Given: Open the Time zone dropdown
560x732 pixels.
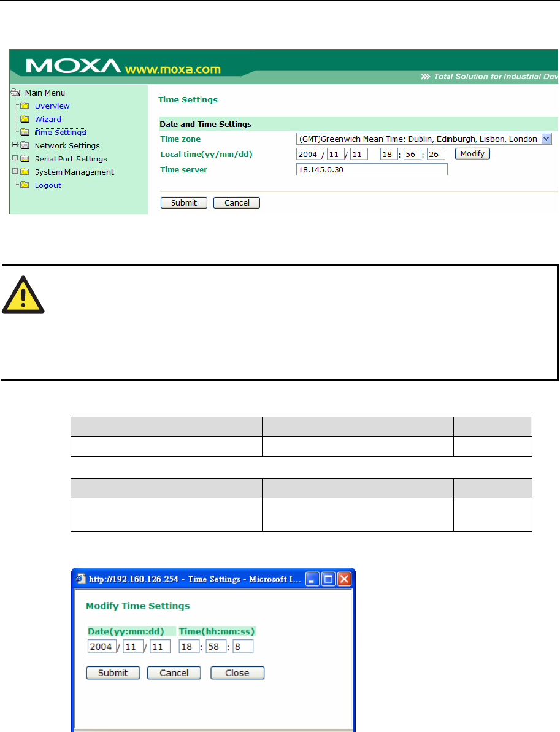Looking at the screenshot, I should point(547,139).
